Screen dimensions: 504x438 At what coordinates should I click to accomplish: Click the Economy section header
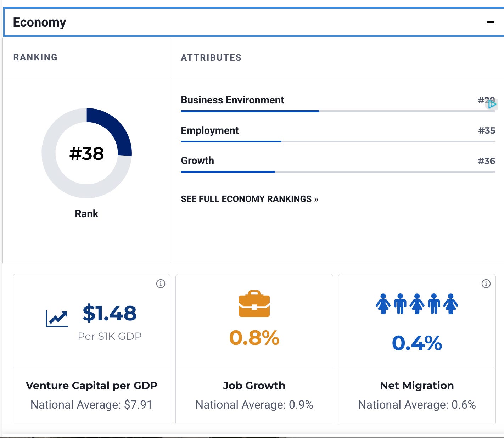coord(254,22)
